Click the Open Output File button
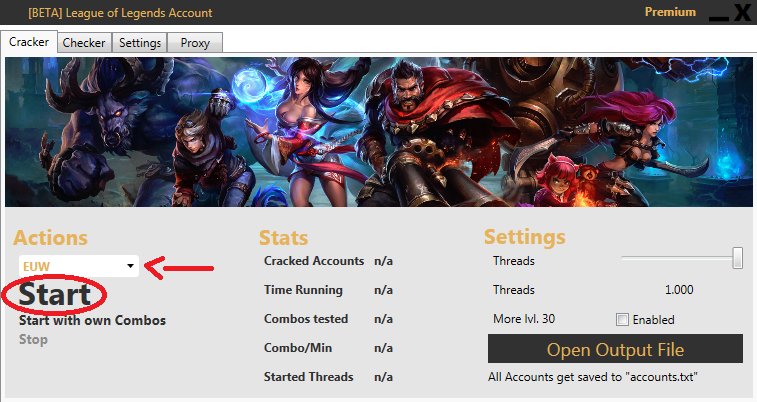Screen dimensions: 757x402 tap(615, 348)
